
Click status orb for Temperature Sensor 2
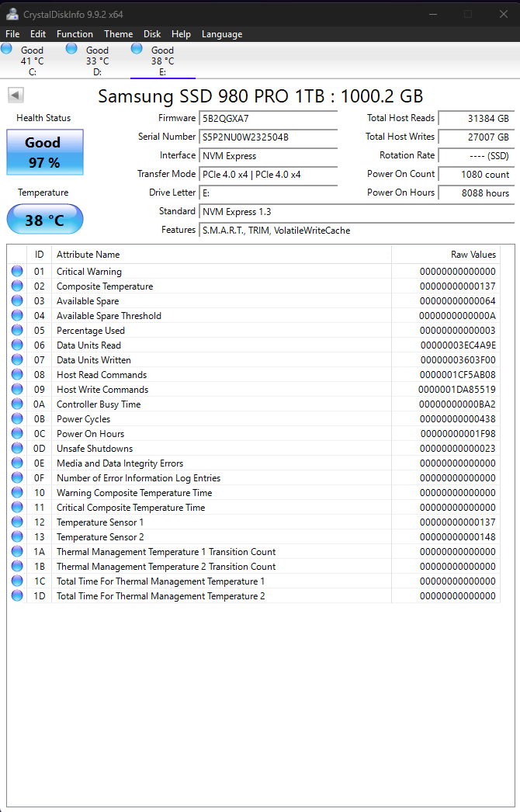(17, 536)
